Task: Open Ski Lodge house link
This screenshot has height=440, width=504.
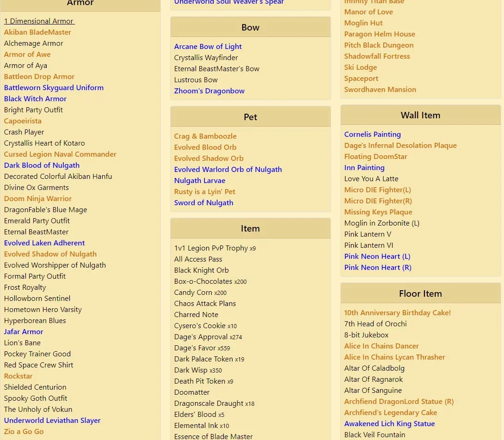Action: tap(360, 67)
